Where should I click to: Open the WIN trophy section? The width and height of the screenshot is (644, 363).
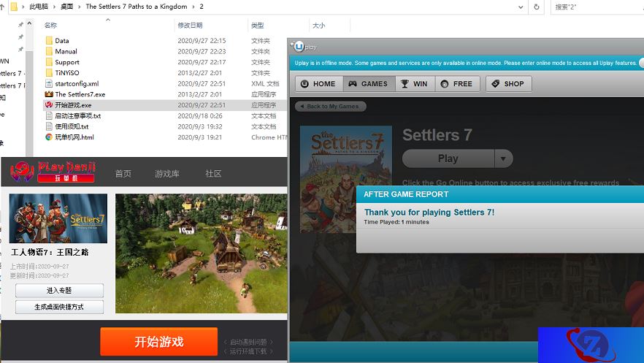pos(414,84)
